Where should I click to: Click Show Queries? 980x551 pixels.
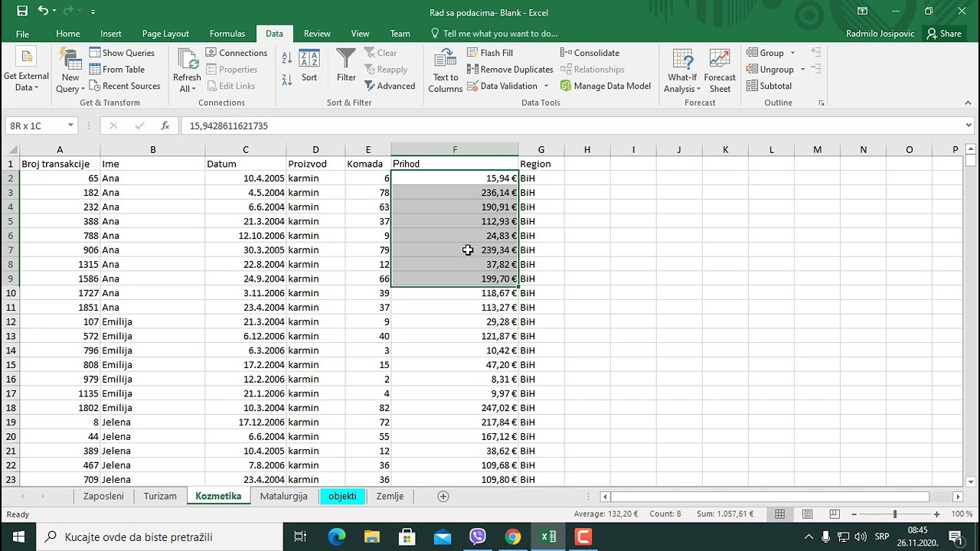click(x=122, y=53)
